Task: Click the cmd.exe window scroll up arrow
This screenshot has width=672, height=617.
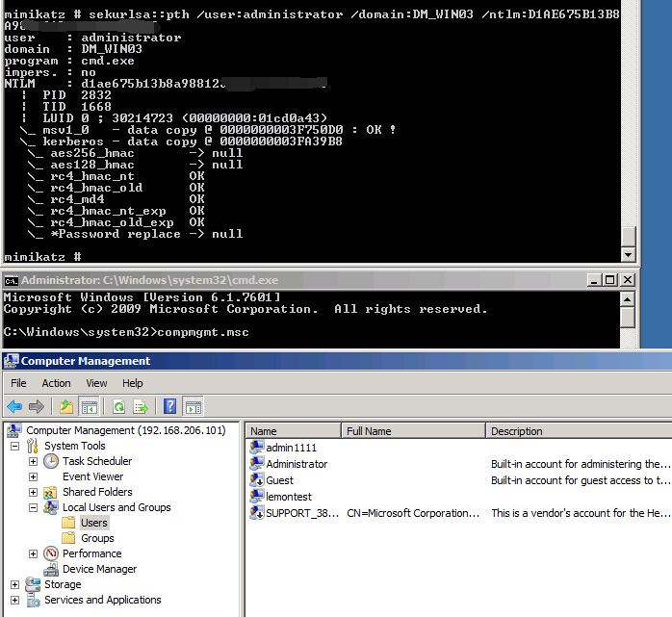Action: [627, 299]
